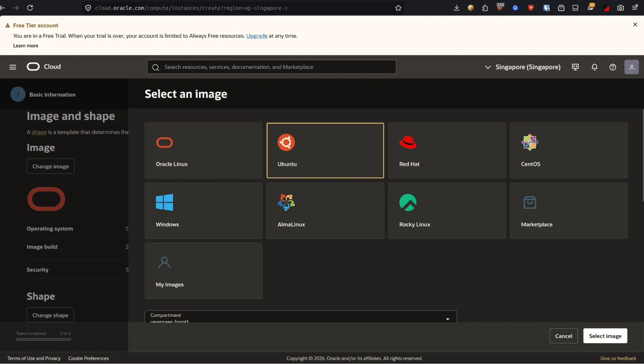Image resolution: width=644 pixels, height=364 pixels.
Task: Click the shape definition link
Action: [x=39, y=132]
